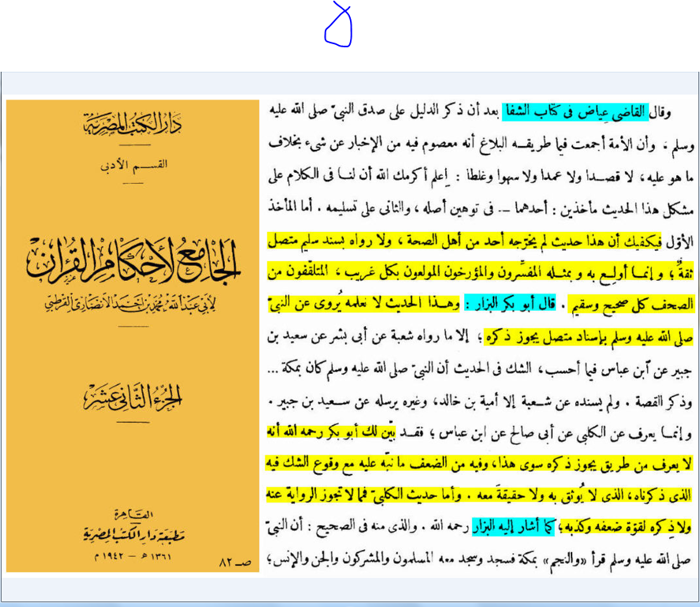
Task: Click the date line ١٣٦١ هـ – ١٩٤٢ م
Action: point(132,556)
